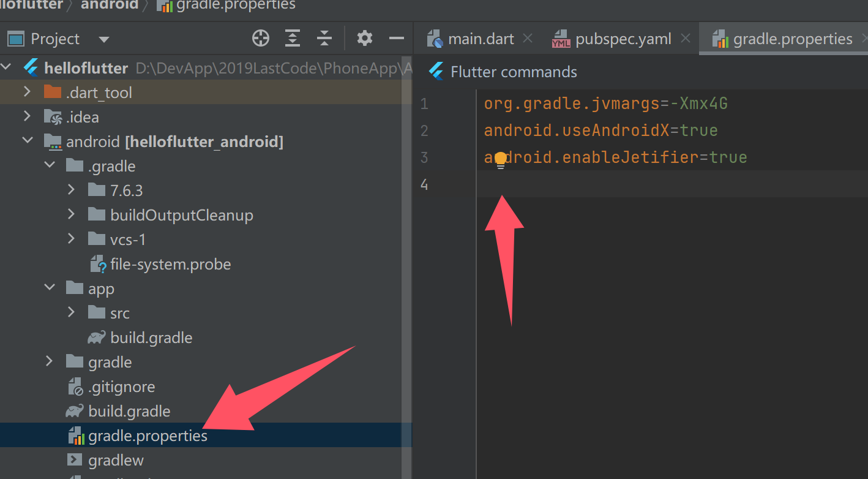Click line number 4 in the gutter

coord(424,184)
